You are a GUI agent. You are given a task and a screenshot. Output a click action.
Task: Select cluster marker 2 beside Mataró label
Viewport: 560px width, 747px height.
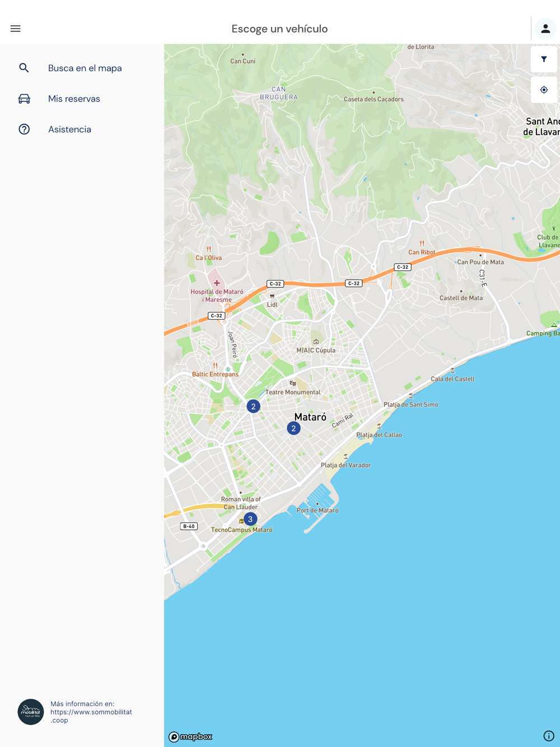tap(293, 428)
